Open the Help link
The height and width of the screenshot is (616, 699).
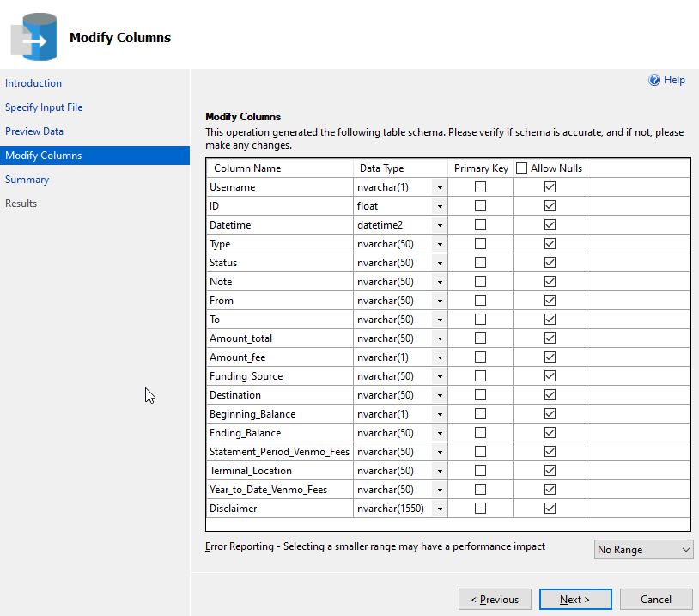(x=674, y=80)
